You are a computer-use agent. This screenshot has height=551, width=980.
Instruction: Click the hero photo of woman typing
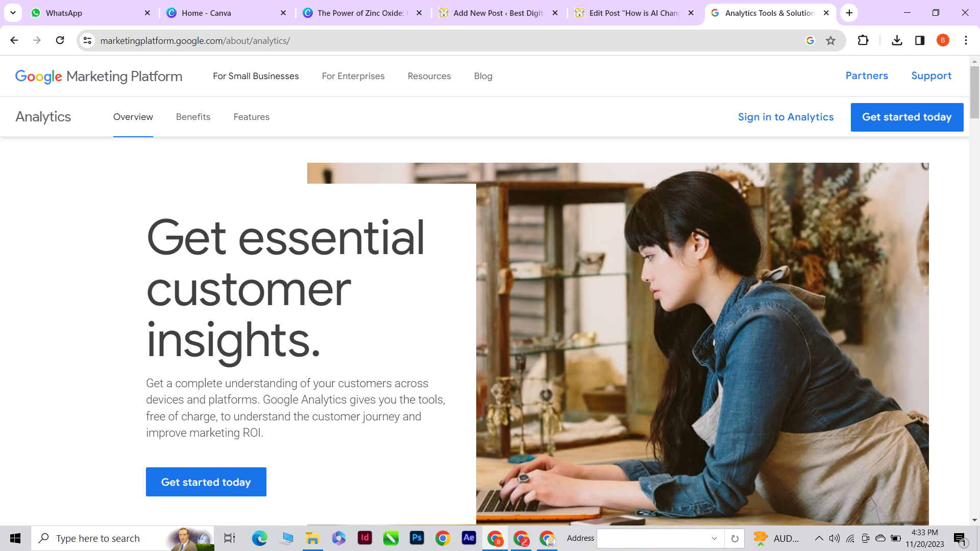[x=702, y=344]
